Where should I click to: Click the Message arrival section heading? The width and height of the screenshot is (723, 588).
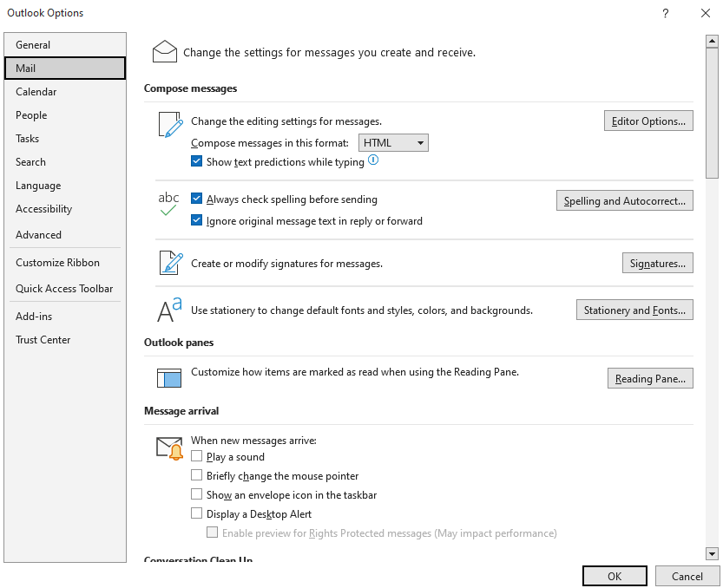(181, 411)
